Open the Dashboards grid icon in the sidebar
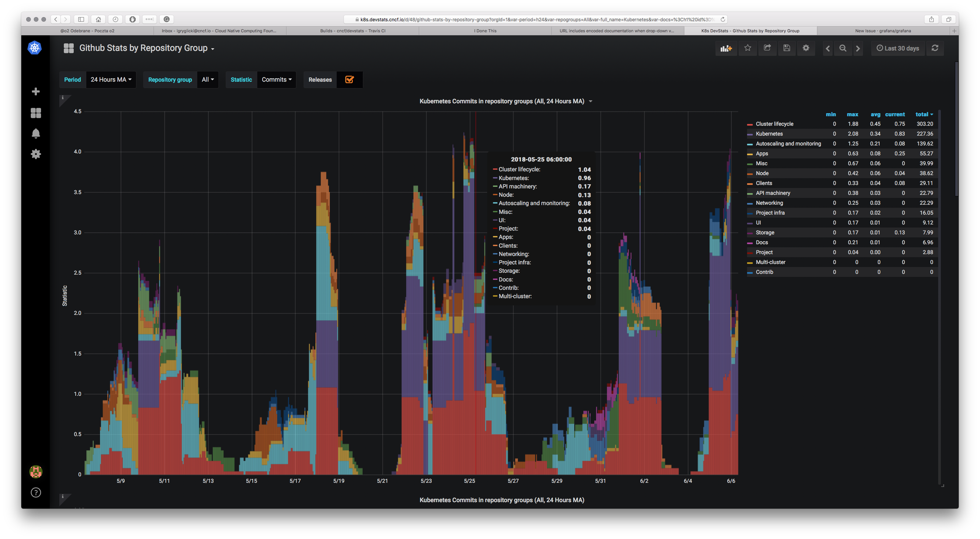The height and width of the screenshot is (539, 980). coord(36,113)
